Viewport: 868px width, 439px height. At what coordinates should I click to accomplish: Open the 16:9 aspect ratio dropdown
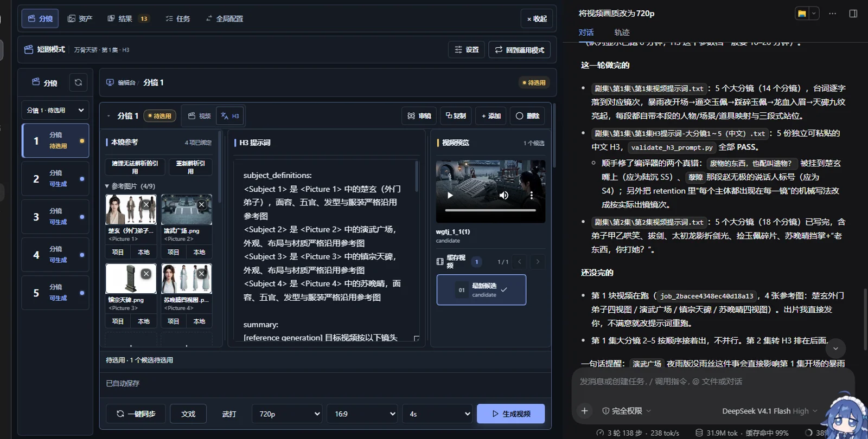[x=362, y=414]
